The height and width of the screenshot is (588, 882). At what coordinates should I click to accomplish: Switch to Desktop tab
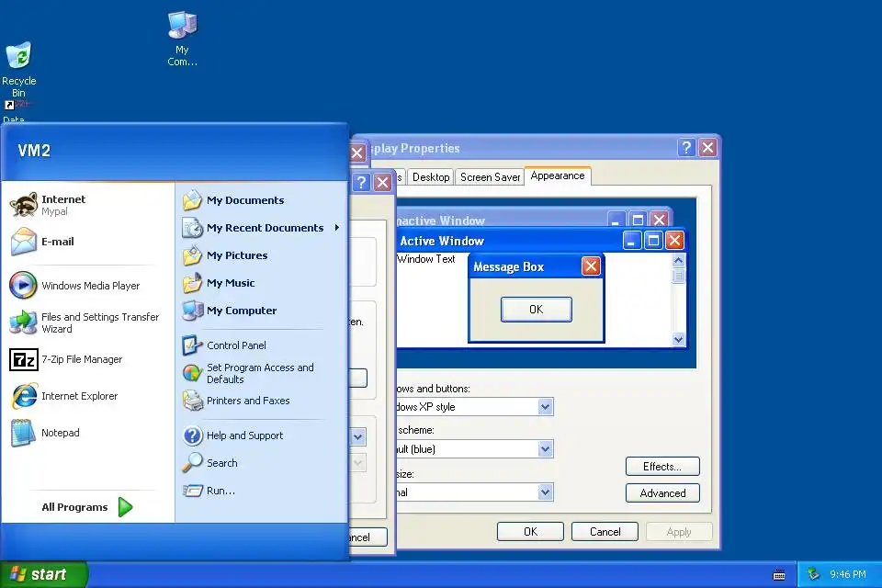[x=431, y=177]
